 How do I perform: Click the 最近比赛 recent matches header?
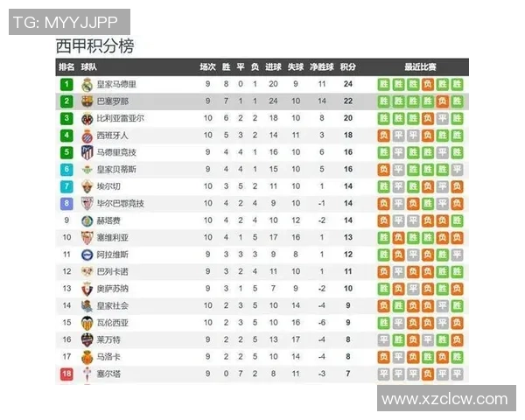(420, 66)
